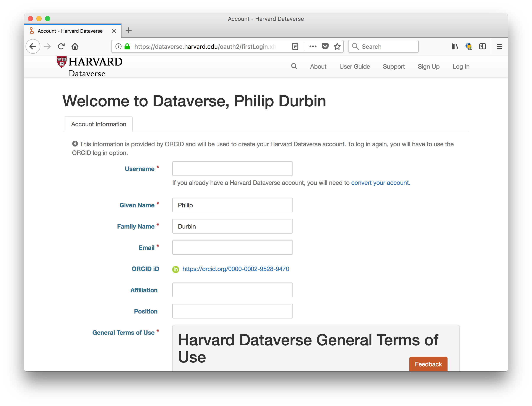532x406 pixels.
Task: Show the browser sidebars
Action: 482,46
